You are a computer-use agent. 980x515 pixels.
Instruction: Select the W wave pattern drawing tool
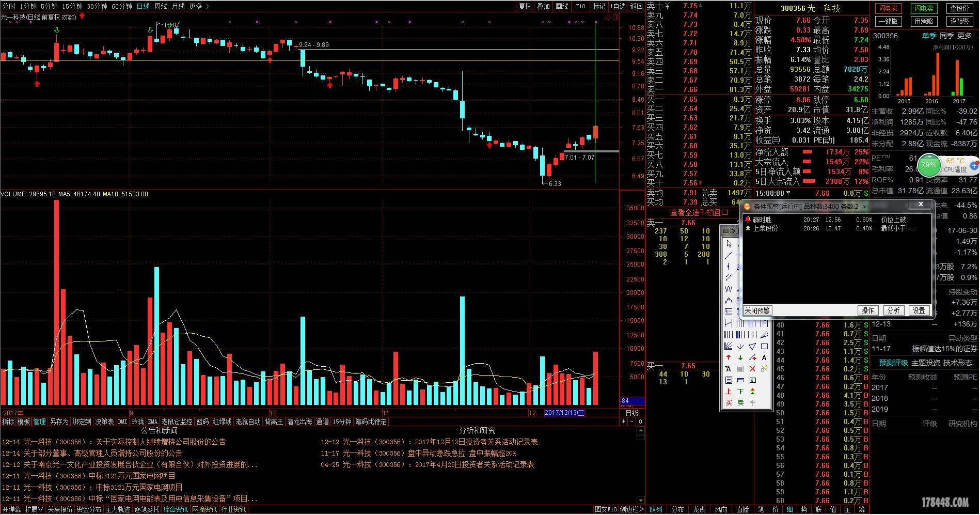click(729, 289)
